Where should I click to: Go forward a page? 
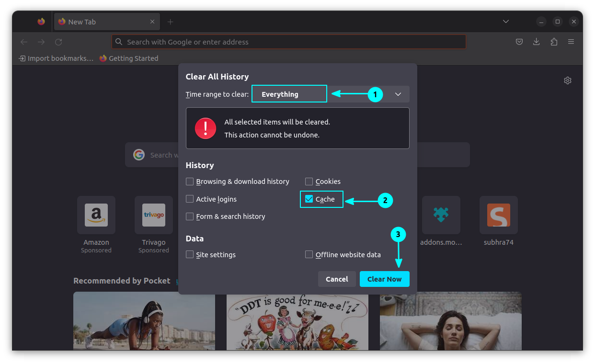[41, 42]
